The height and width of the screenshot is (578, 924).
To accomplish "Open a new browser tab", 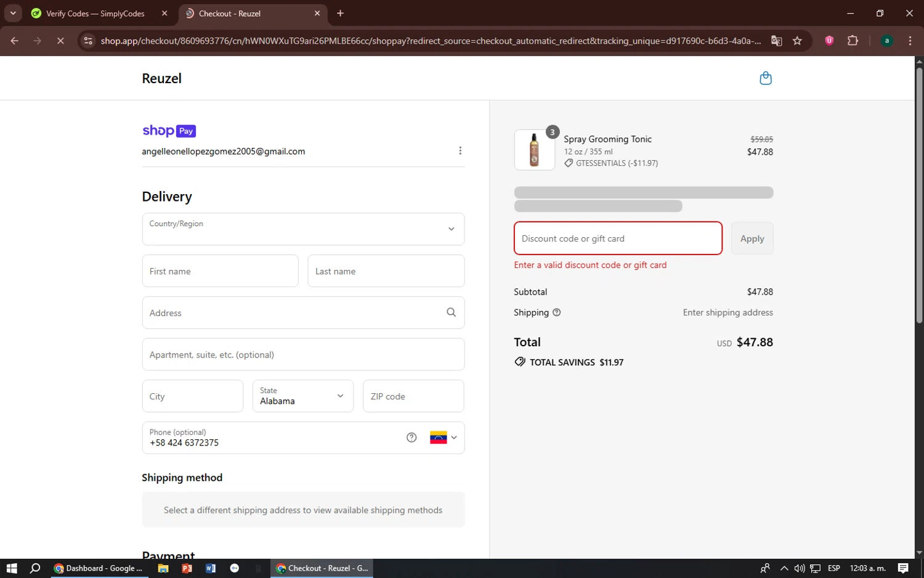I will pyautogui.click(x=340, y=13).
